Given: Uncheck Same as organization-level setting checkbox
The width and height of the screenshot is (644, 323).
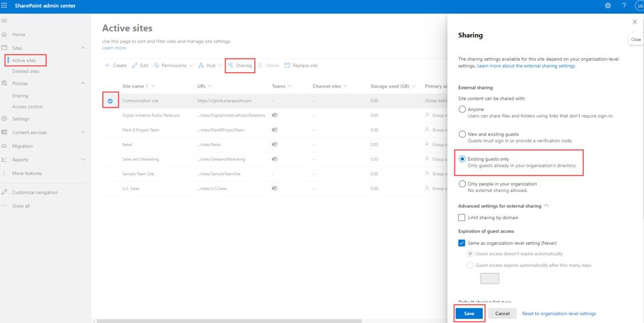Looking at the screenshot, I should click(462, 243).
